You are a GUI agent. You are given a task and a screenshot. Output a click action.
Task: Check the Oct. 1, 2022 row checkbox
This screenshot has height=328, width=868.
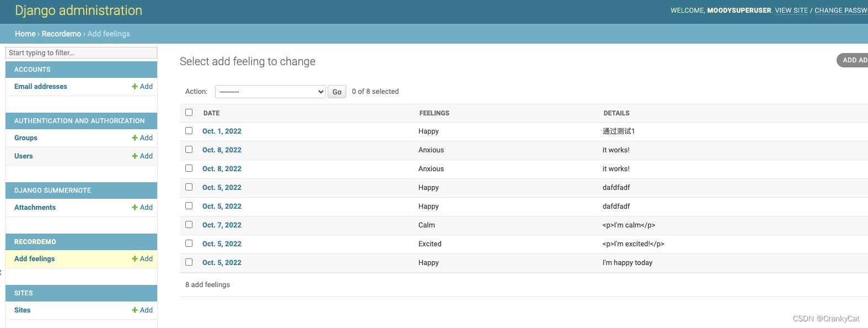(x=189, y=131)
